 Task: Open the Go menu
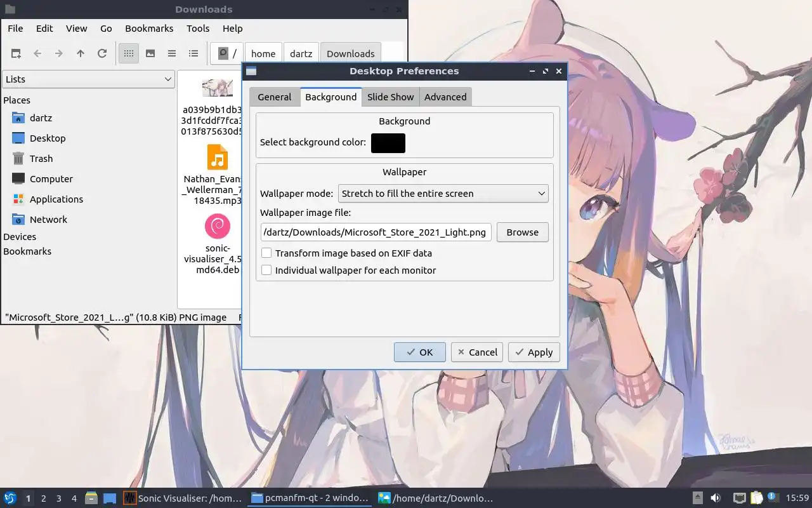tap(106, 29)
